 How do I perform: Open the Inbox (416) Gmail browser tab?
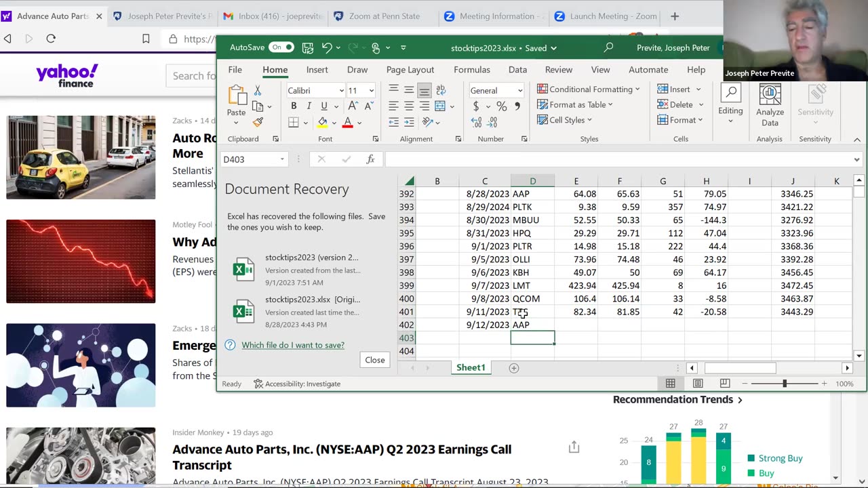tap(273, 16)
